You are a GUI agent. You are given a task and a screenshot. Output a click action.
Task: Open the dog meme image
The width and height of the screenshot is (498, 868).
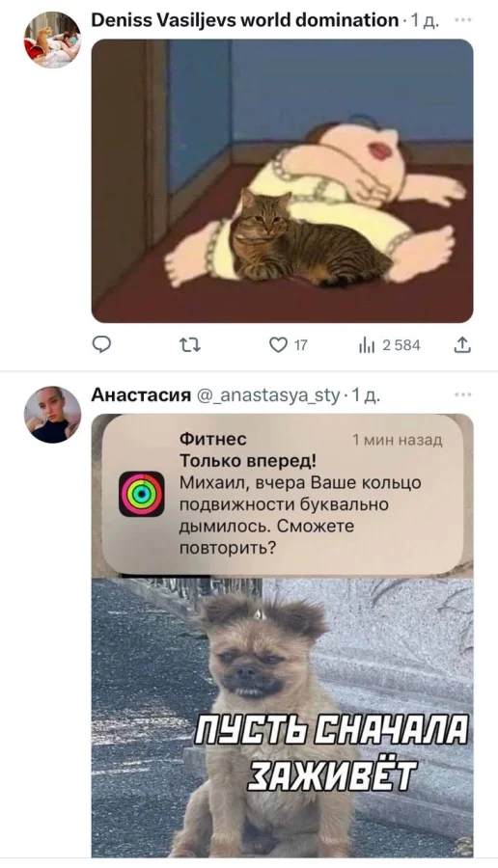click(x=282, y=636)
